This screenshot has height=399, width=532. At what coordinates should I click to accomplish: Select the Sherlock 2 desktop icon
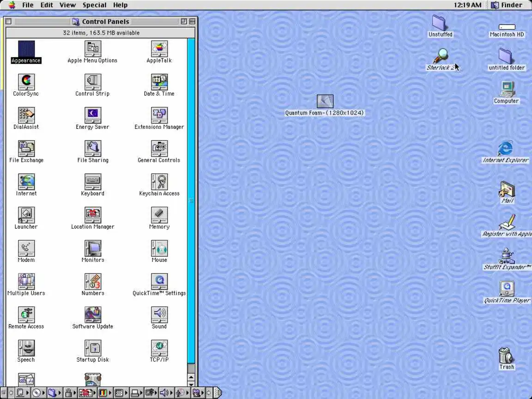(441, 56)
